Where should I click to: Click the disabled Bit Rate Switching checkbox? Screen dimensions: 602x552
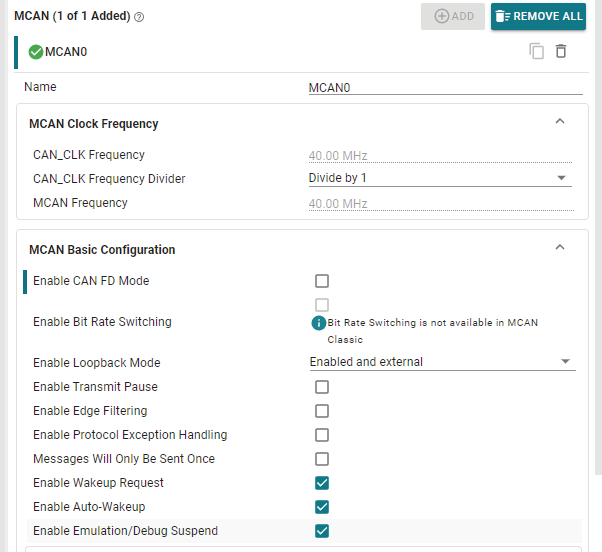pyautogui.click(x=322, y=305)
